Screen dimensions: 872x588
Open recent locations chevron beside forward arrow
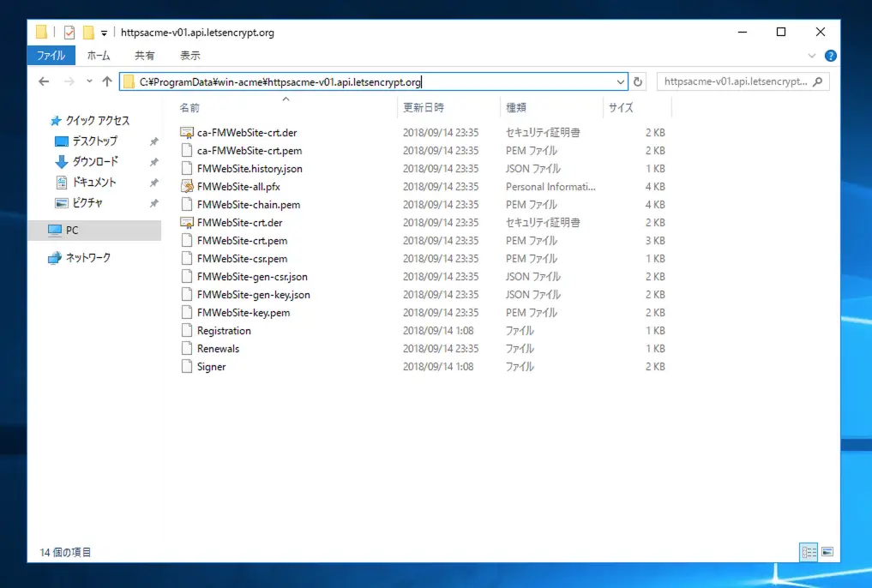coord(88,81)
